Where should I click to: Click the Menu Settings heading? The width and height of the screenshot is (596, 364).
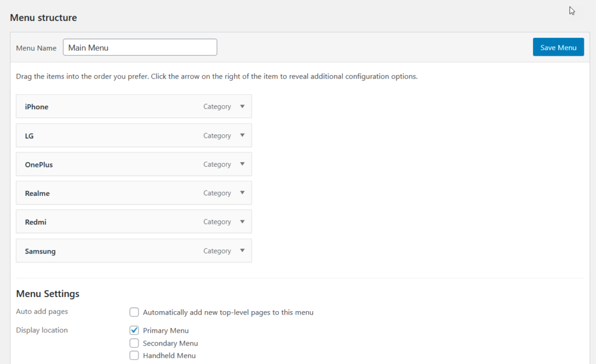pos(48,294)
